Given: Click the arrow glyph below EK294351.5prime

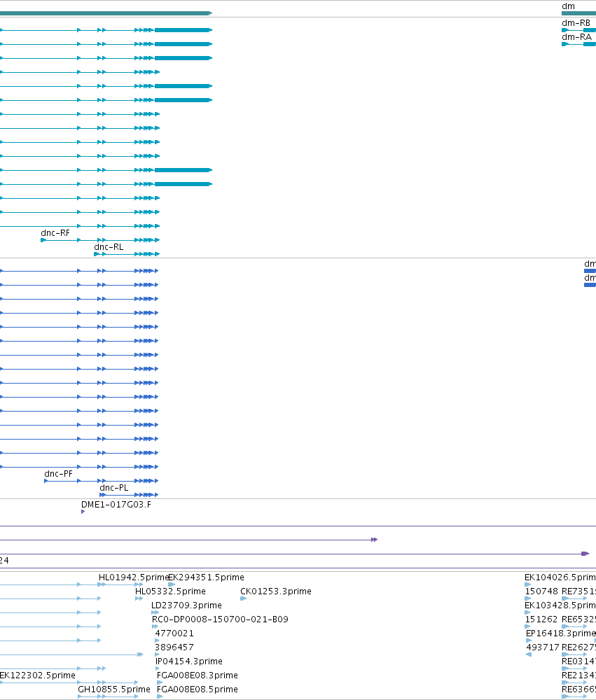Looking at the screenshot, I should [172, 584].
